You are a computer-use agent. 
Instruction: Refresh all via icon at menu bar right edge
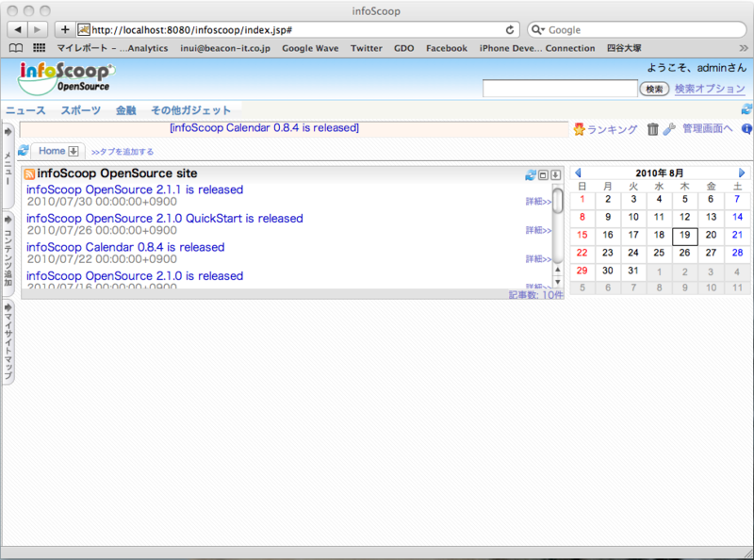click(x=746, y=109)
